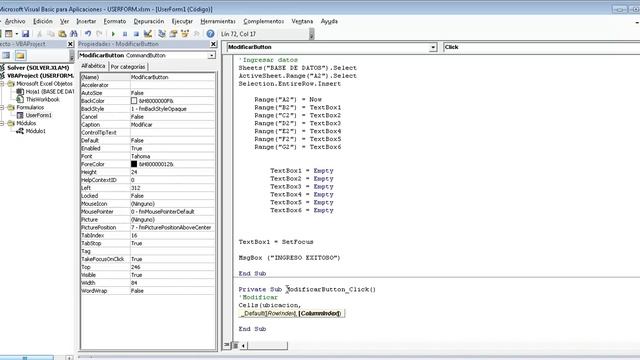640x360 pixels.
Task: Click the horizontal scroll left arrow in code pane
Action: (243, 346)
